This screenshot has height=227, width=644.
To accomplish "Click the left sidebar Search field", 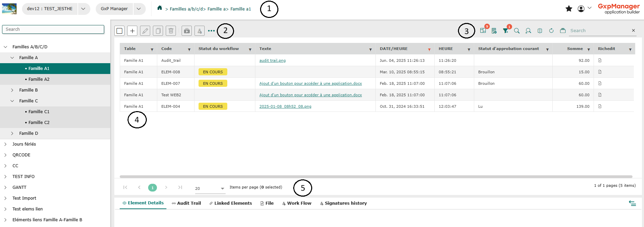I will [53, 29].
